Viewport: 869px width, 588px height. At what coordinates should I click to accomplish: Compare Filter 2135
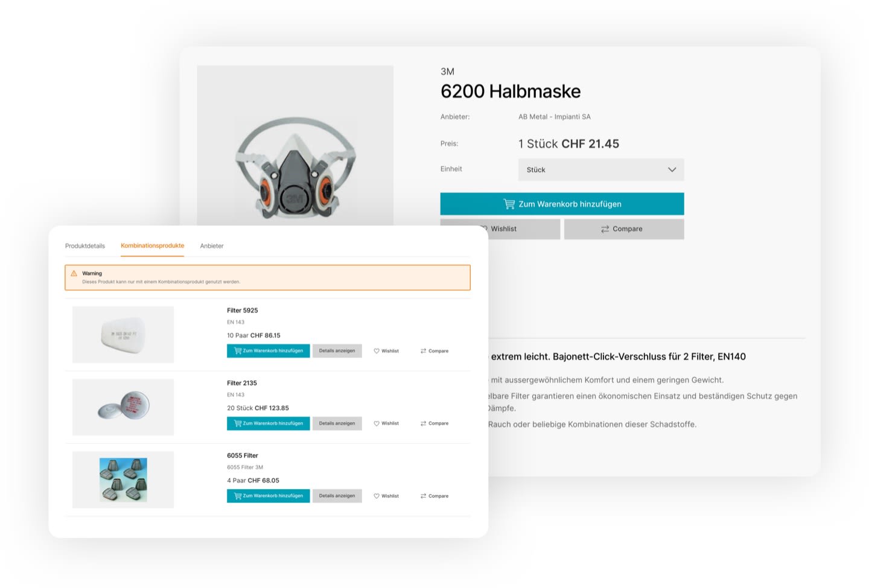(434, 423)
